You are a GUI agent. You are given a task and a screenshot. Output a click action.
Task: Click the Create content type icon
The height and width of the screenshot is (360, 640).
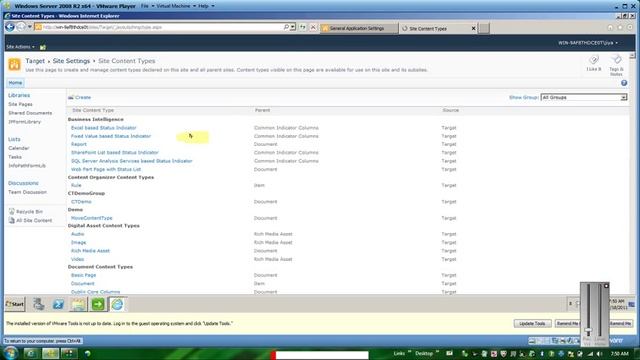click(71, 98)
